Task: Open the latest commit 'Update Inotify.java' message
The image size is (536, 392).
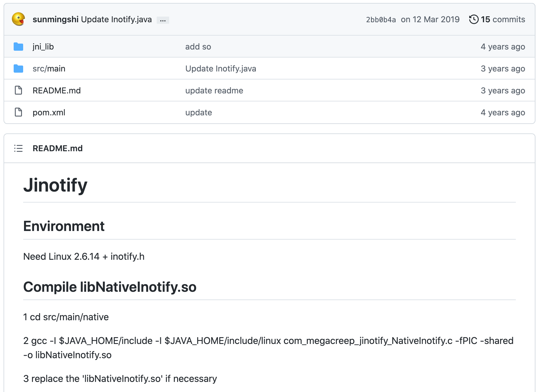Action: 116,19
